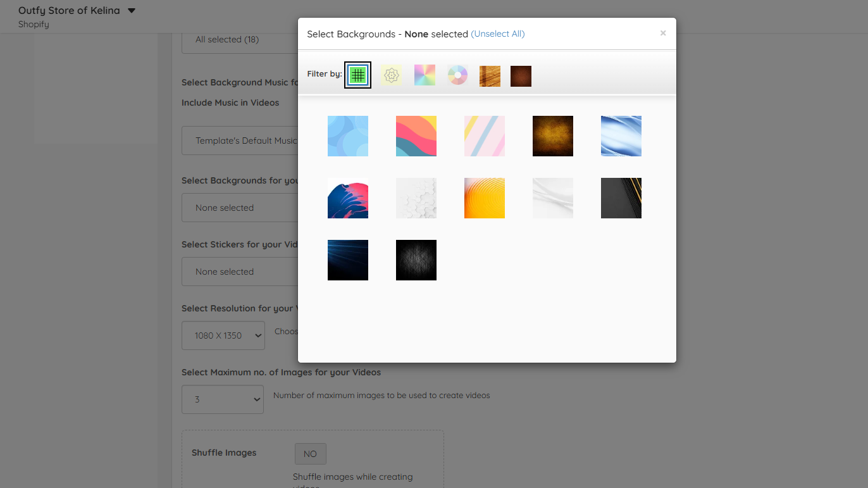Filter by the yellow gear pattern icon
Screen dimensions: 868x488
[392, 75]
